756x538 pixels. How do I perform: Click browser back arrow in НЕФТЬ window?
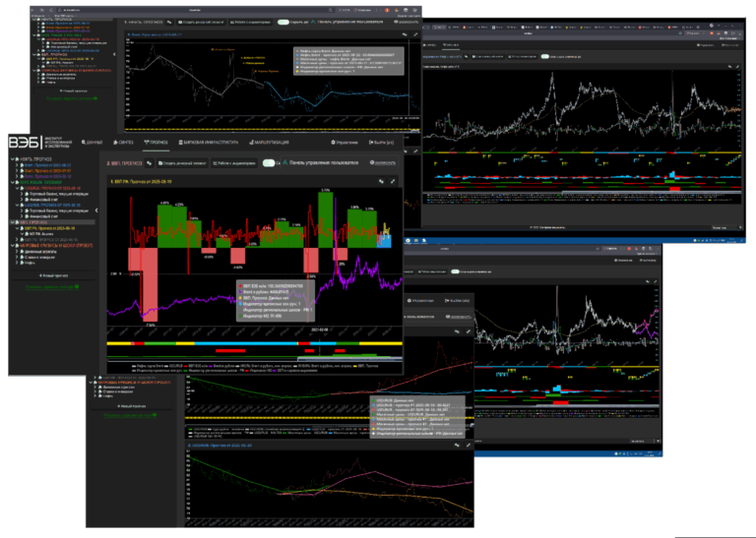pos(34,10)
